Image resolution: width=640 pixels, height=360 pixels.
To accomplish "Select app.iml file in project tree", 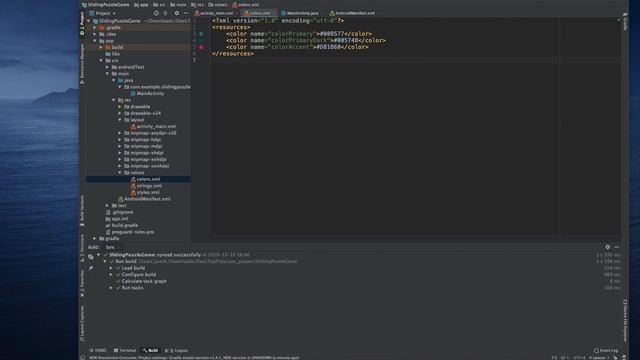I will 117,219.
